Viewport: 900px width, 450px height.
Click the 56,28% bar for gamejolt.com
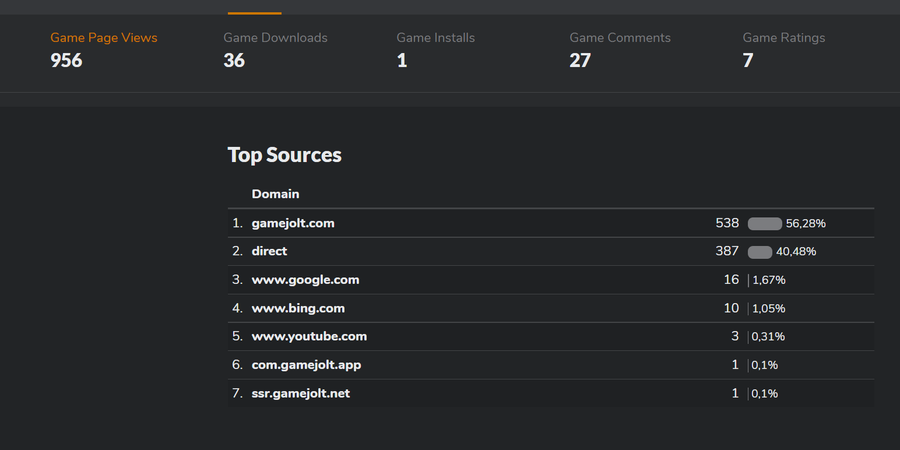765,223
